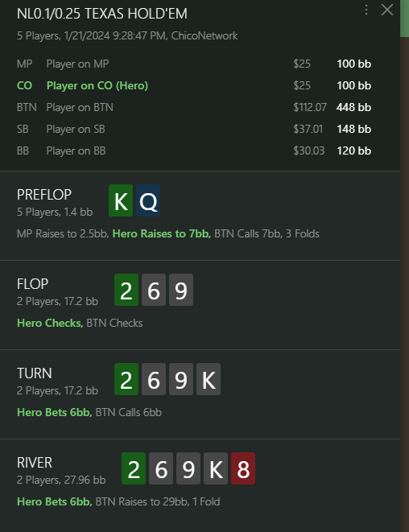The width and height of the screenshot is (409, 532).
Task: Click the K card on the turn
Action: [209, 379]
